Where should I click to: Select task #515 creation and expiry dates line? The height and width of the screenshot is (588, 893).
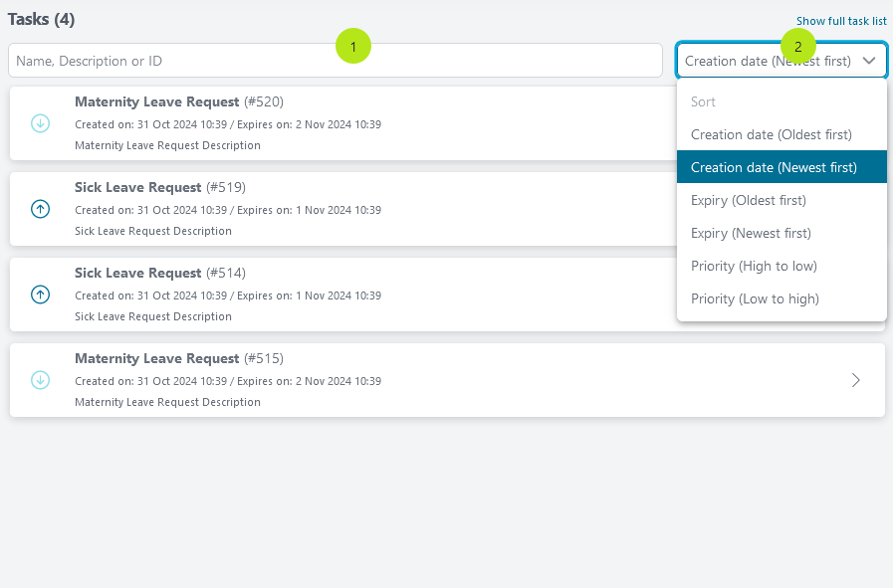[x=228, y=381]
